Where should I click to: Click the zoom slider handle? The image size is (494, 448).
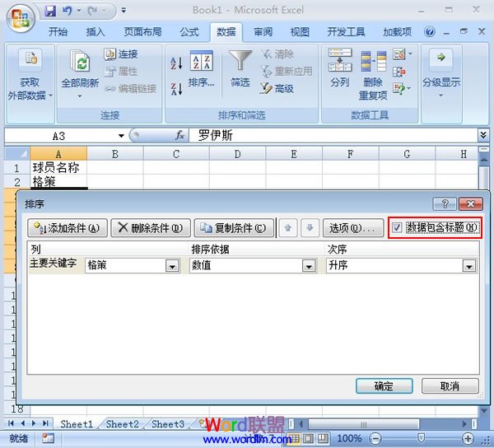tap(421, 438)
